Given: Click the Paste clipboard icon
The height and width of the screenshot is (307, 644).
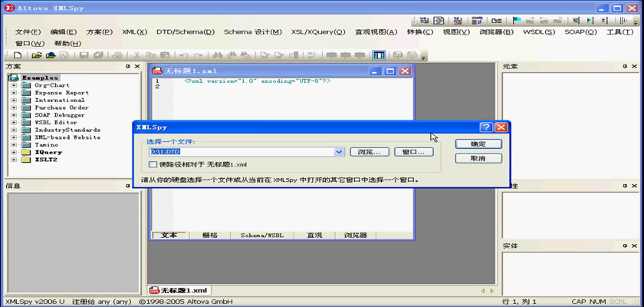Looking at the screenshot, I should (x=165, y=55).
